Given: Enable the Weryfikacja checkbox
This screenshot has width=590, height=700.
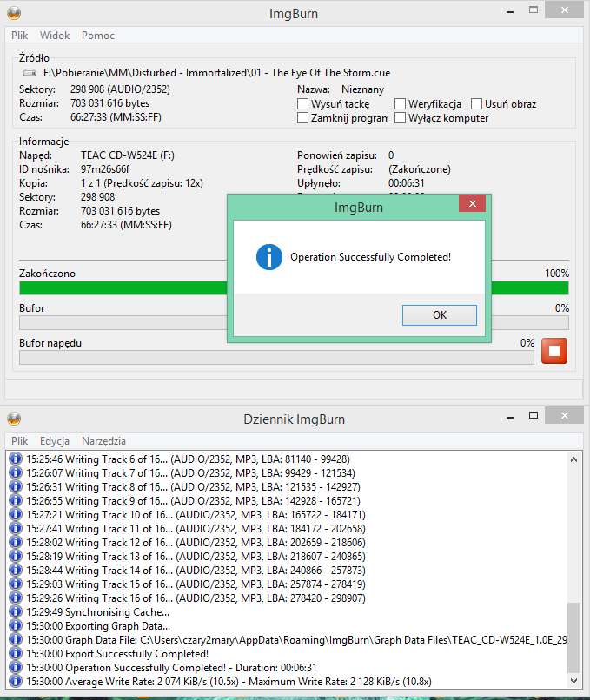Looking at the screenshot, I should [401, 104].
